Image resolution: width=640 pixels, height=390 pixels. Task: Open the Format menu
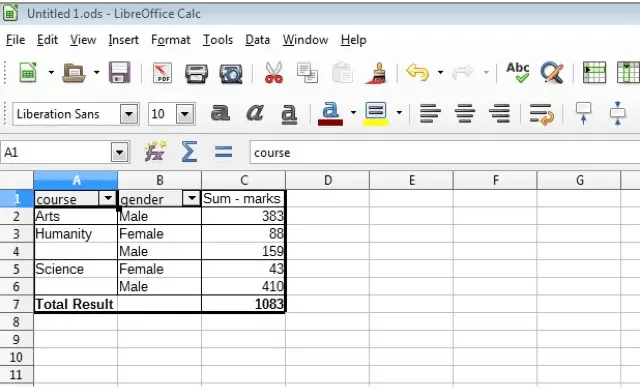tap(171, 40)
